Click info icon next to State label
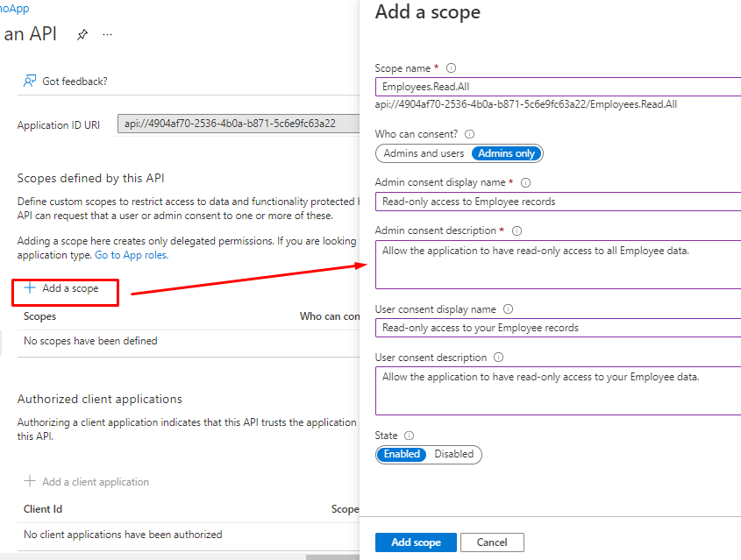 410,436
